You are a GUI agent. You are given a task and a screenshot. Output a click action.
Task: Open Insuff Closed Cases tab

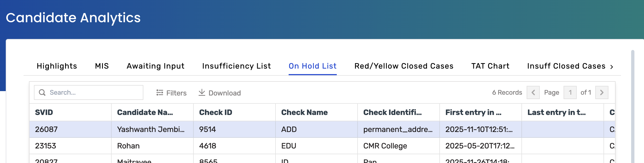[x=566, y=66]
